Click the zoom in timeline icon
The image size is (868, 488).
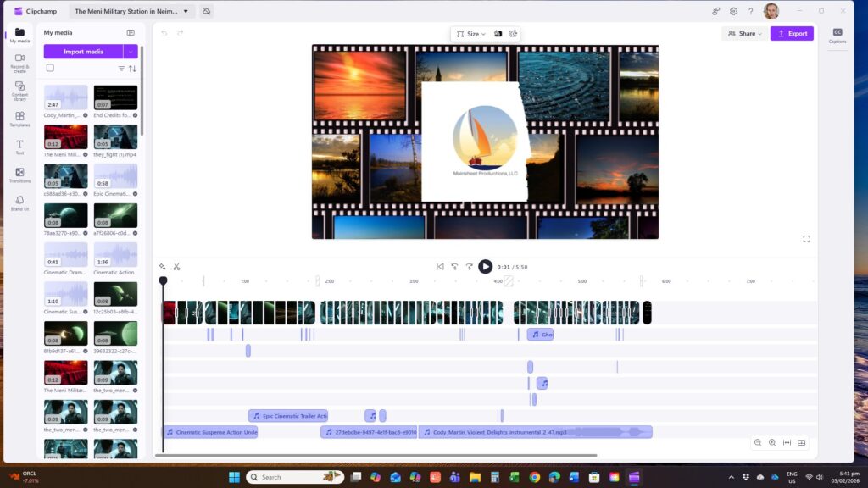coord(772,442)
